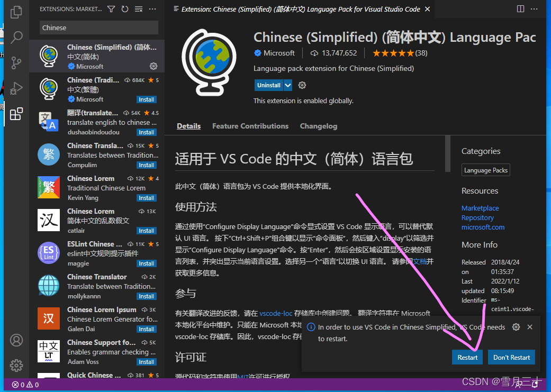
Task: Install the 翻译(translate) extension
Action: (x=146, y=132)
